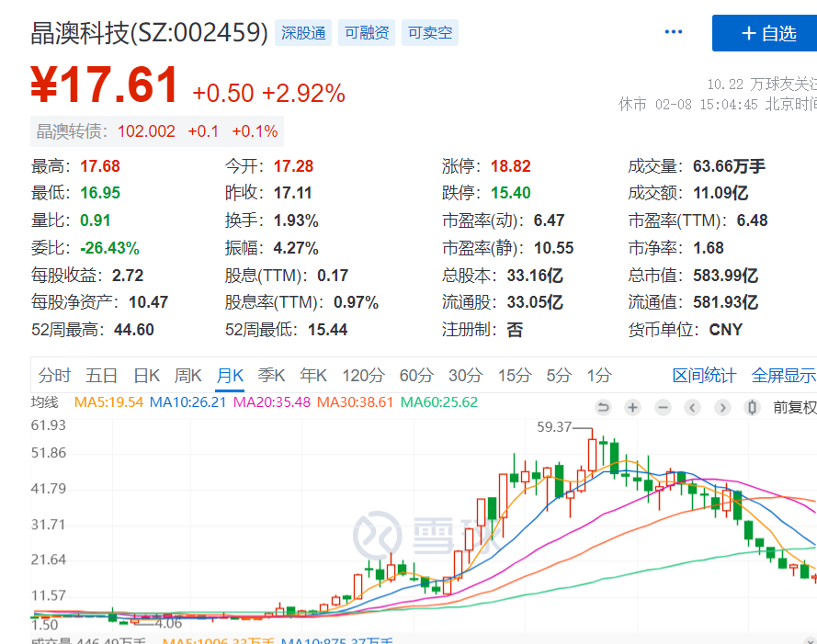This screenshot has height=644, width=817.
Task: Click the 涨停 value 18.82
Action: click(511, 166)
